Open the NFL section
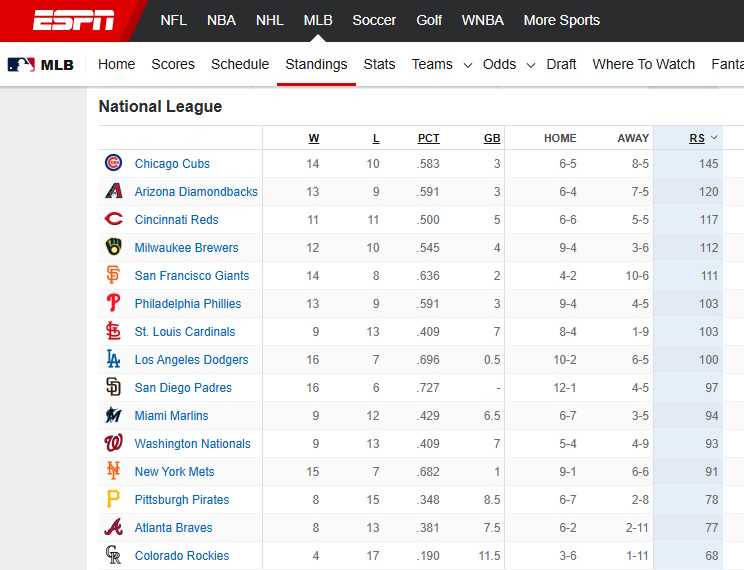 174,20
